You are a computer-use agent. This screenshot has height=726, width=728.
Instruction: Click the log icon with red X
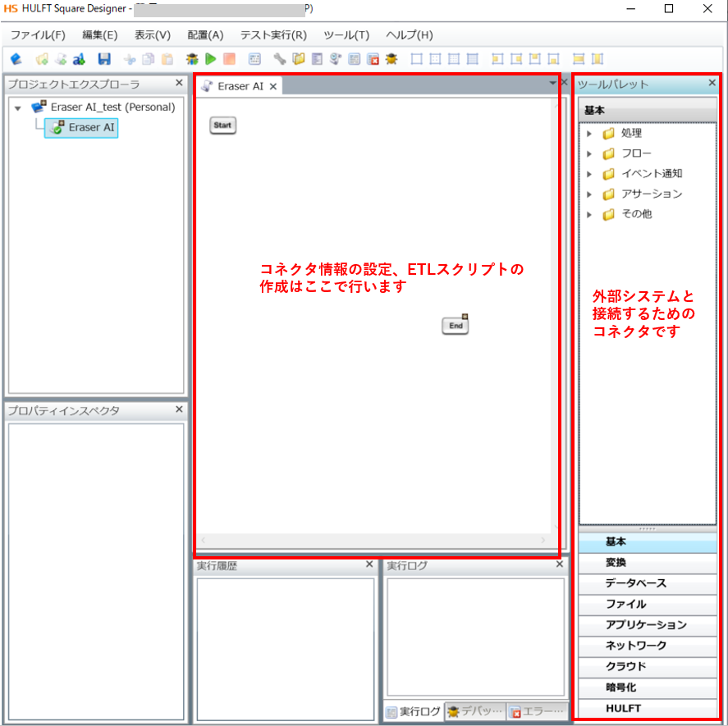click(x=373, y=59)
